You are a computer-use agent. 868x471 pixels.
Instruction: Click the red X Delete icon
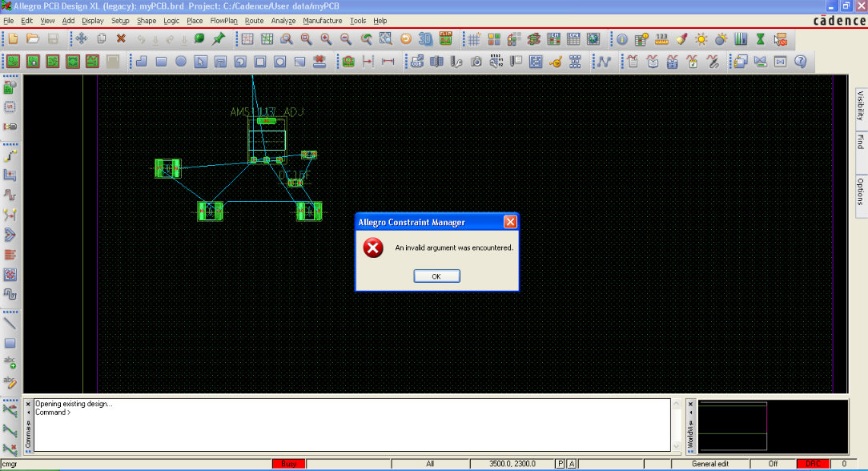point(121,38)
